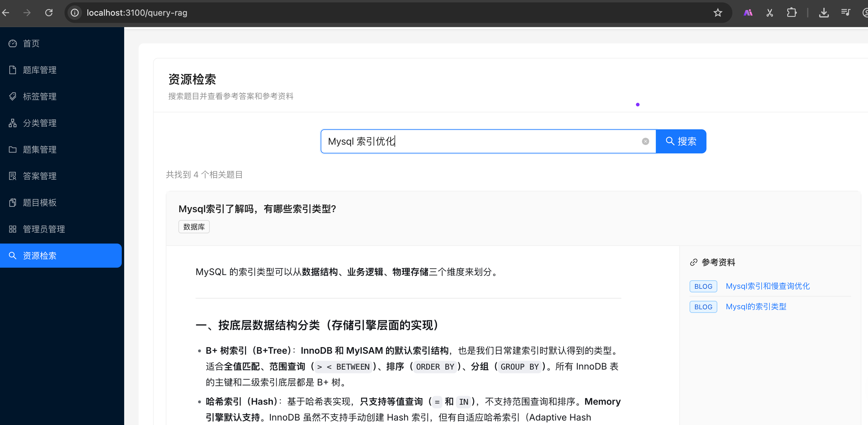Click question title Mysql索引了解吗
Image resolution: width=868 pixels, height=425 pixels.
pyautogui.click(x=257, y=209)
